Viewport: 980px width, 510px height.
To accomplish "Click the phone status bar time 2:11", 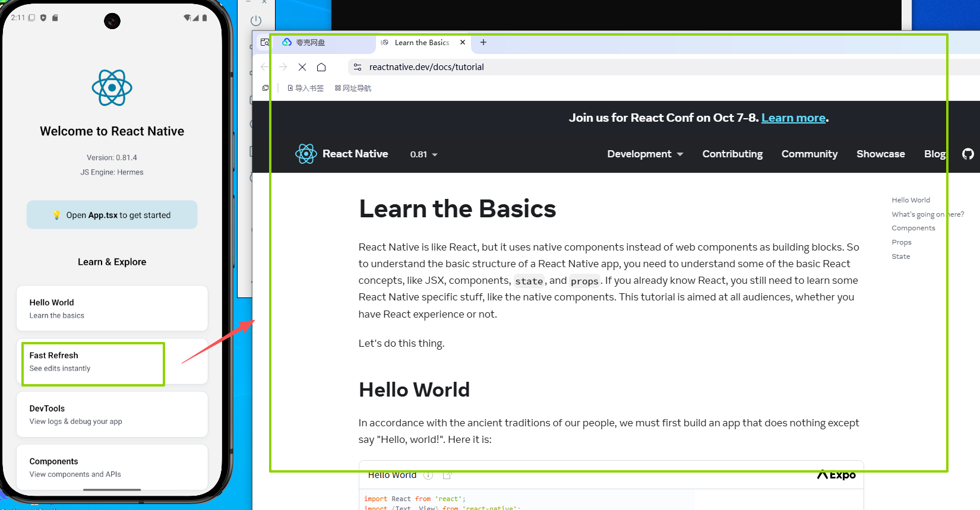I will (x=18, y=18).
